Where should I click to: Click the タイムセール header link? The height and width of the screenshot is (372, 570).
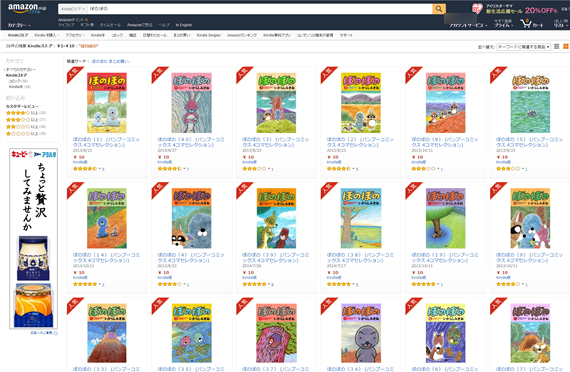click(110, 25)
